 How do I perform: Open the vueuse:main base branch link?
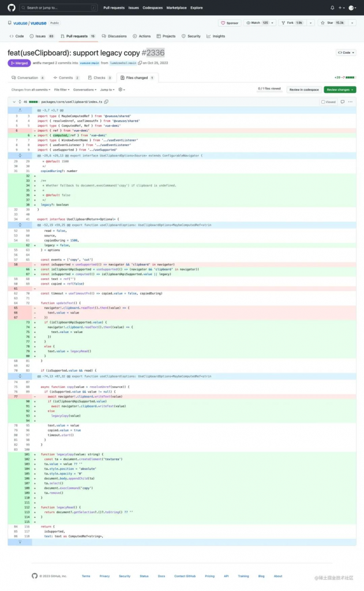89,63
